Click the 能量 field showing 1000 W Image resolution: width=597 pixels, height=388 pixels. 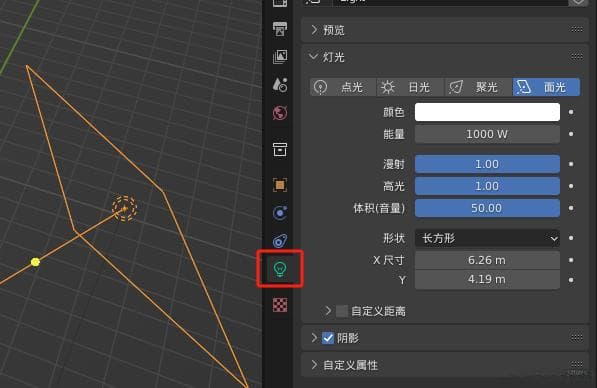pos(487,134)
